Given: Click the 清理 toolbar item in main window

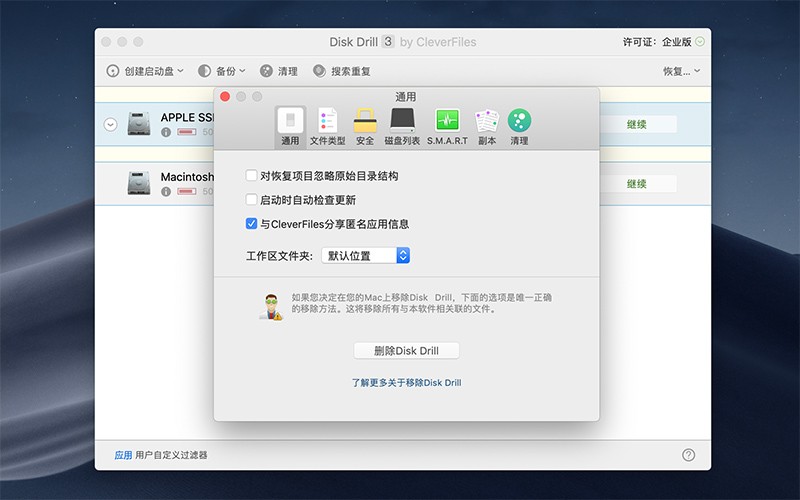Looking at the screenshot, I should click(x=279, y=71).
